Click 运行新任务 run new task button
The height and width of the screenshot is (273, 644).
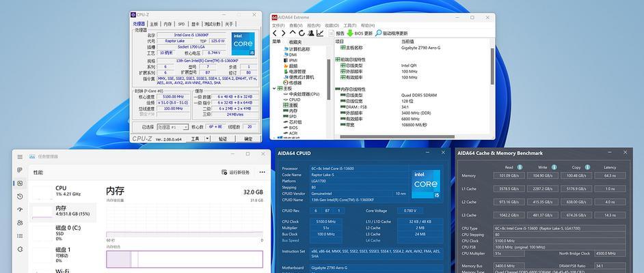235,172
